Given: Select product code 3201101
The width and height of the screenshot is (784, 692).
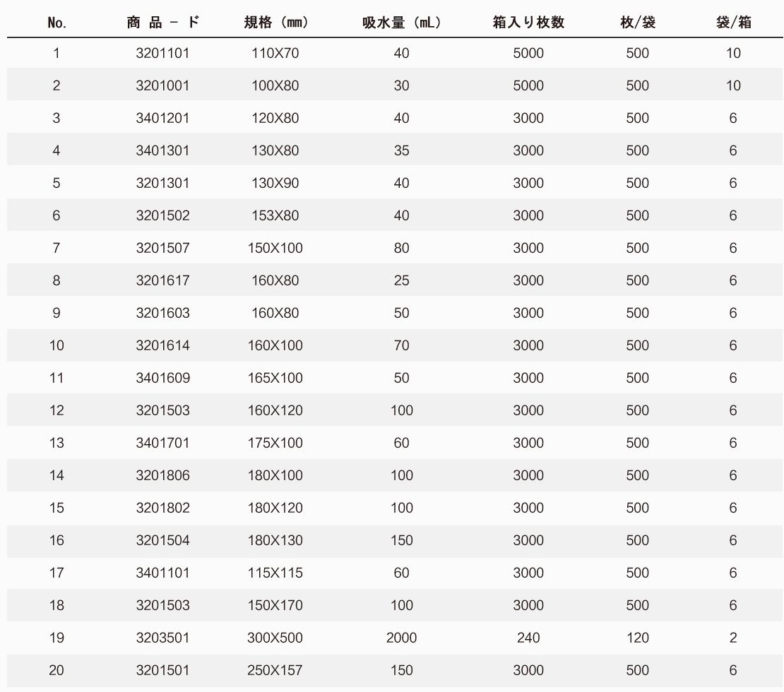Looking at the screenshot, I should (162, 53).
